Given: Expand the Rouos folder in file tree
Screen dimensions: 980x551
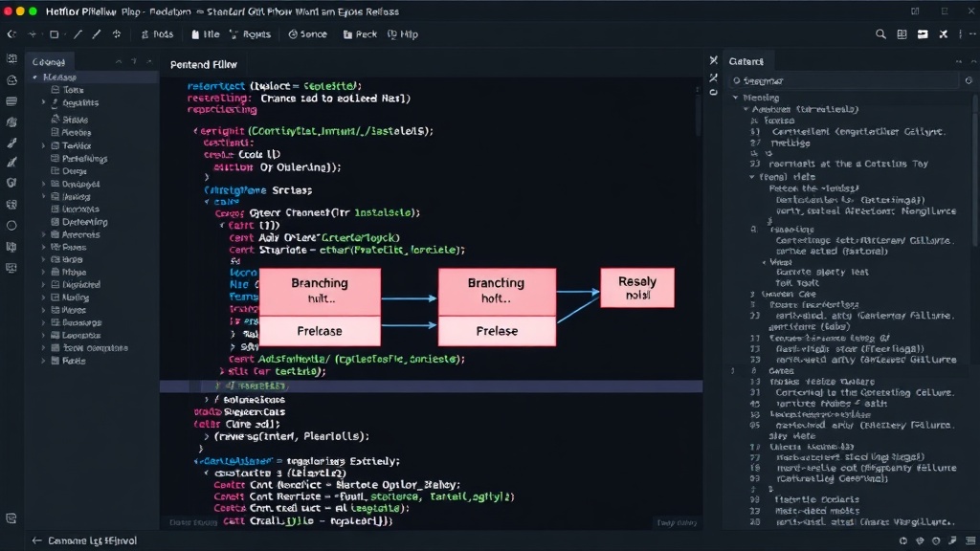Looking at the screenshot, I should 44,248.
